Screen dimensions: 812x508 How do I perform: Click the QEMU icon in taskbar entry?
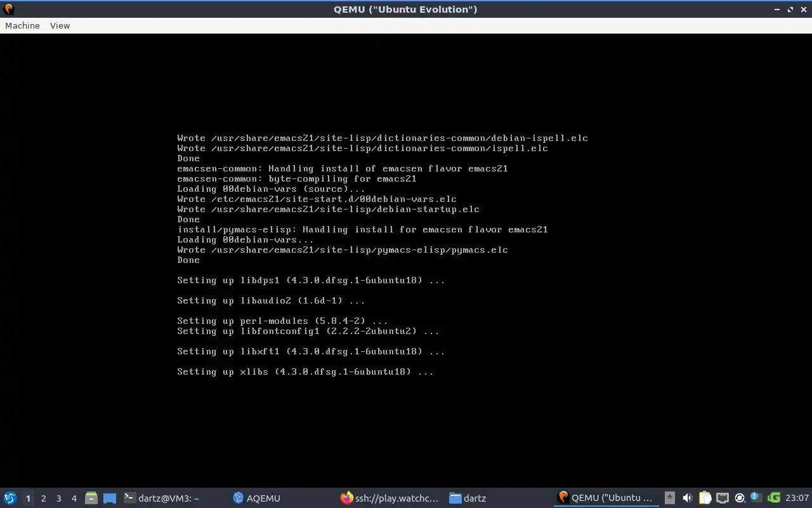point(563,498)
